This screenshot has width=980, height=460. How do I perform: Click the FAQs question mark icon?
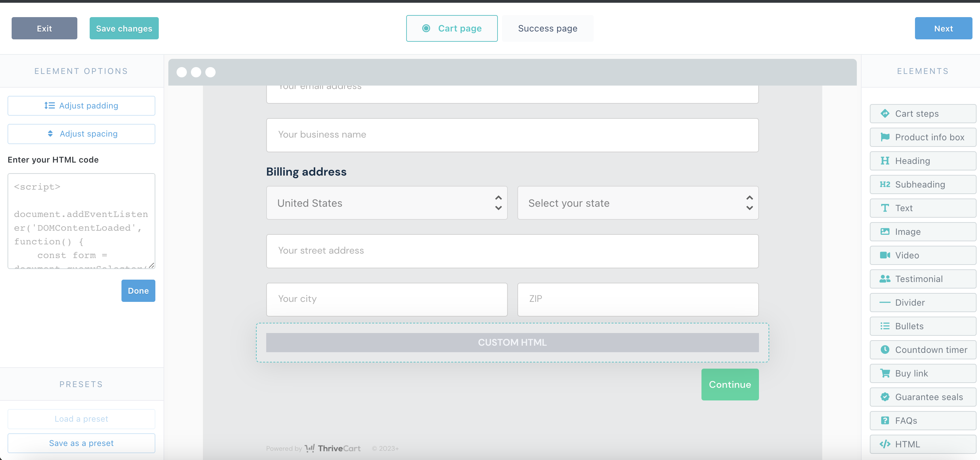(885, 420)
